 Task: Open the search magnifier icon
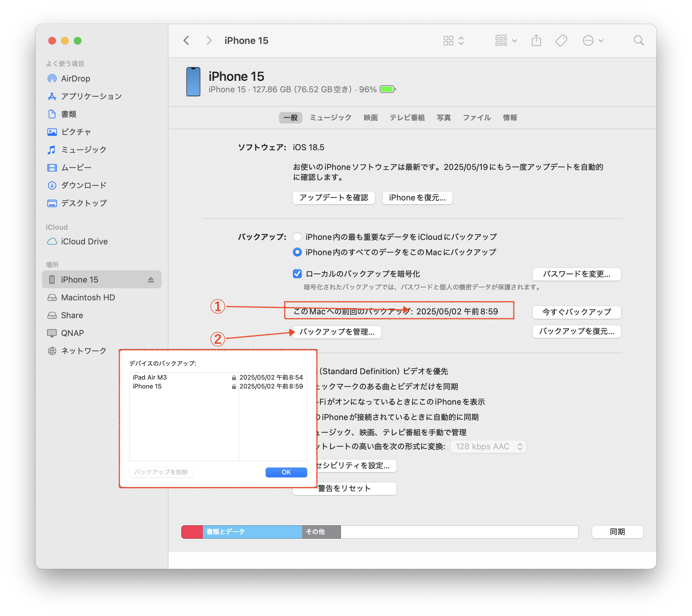pyautogui.click(x=638, y=41)
